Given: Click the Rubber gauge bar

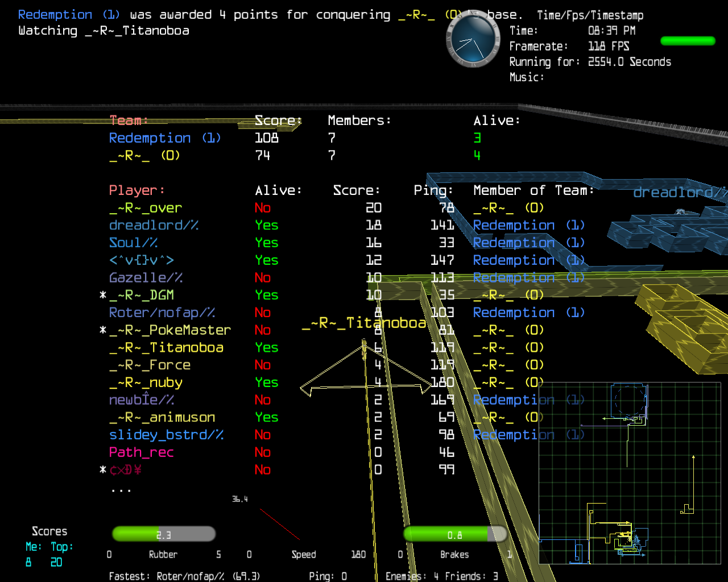Looking at the screenshot, I should click(x=164, y=534).
